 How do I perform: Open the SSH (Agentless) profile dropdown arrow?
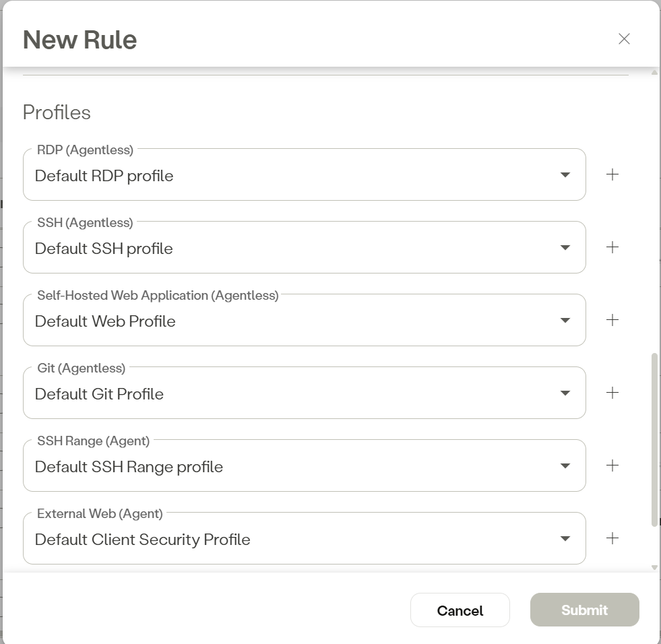pyautogui.click(x=565, y=248)
